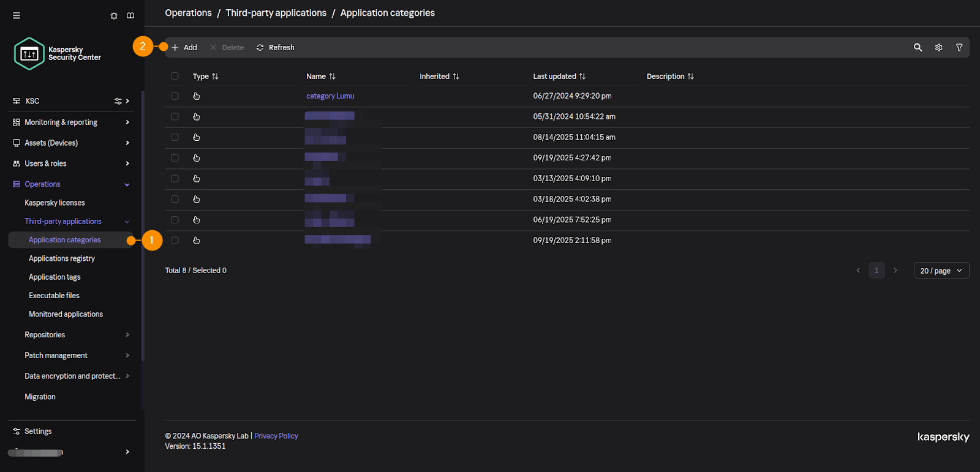Select checkbox of row updated 09/19/2025 2:11:58 pm
The width and height of the screenshot is (980, 472).
175,241
